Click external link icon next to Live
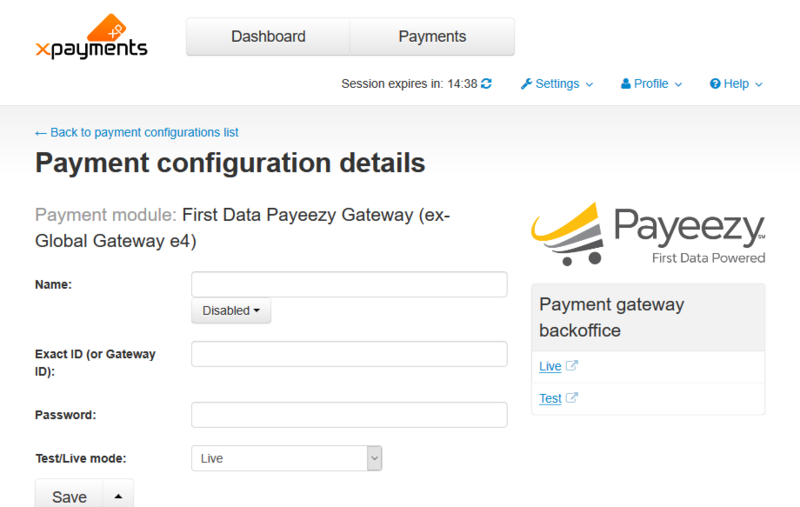This screenshot has height=507, width=800. (571, 366)
